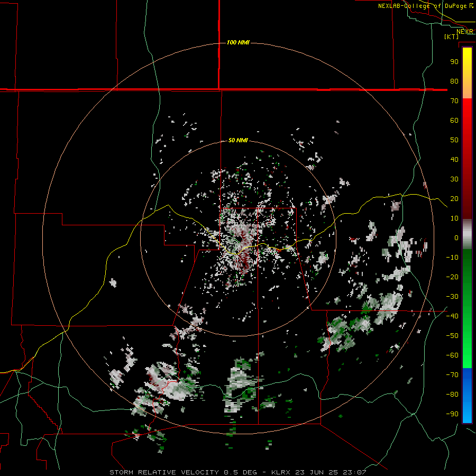Click the gray zero-velocity segment of the color bar
This screenshot has width=476, height=476.
pos(467,234)
